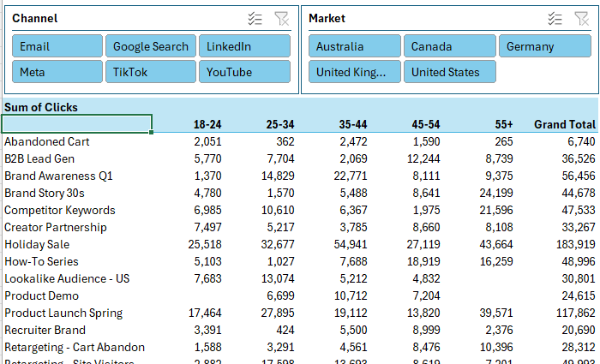Click Holiday Sale 35-44 value 54,941
Image resolution: width=600 pixels, height=364 pixels.
tap(351, 244)
